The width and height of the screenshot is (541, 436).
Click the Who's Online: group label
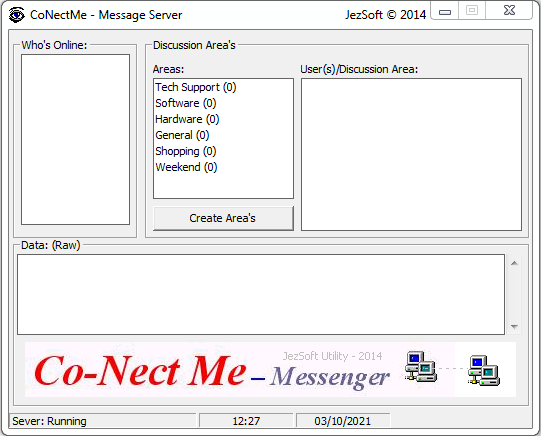click(x=54, y=45)
